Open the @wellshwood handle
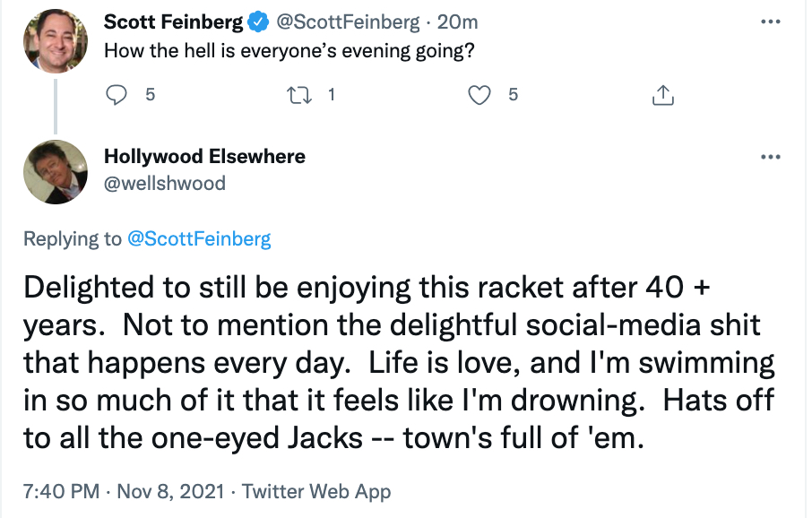The image size is (812, 518). click(165, 183)
